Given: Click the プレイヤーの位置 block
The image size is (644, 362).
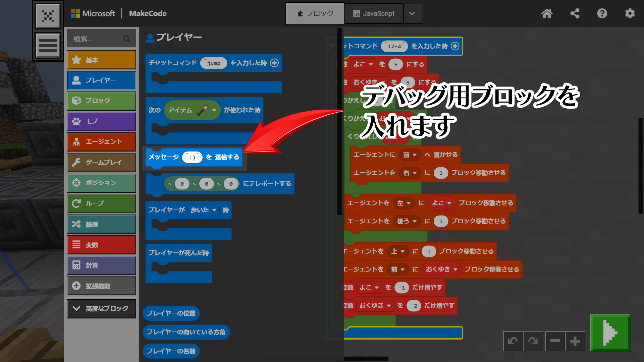Looking at the screenshot, I should (171, 313).
